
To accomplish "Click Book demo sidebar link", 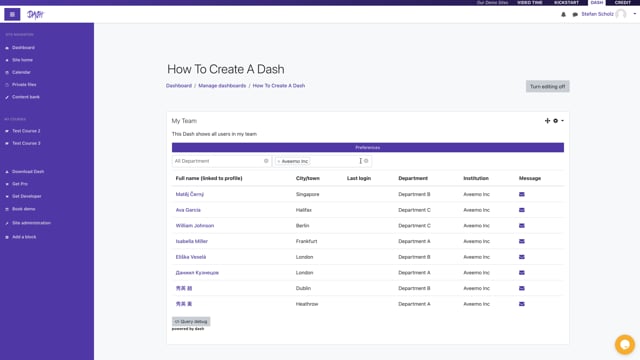I will pos(24,209).
